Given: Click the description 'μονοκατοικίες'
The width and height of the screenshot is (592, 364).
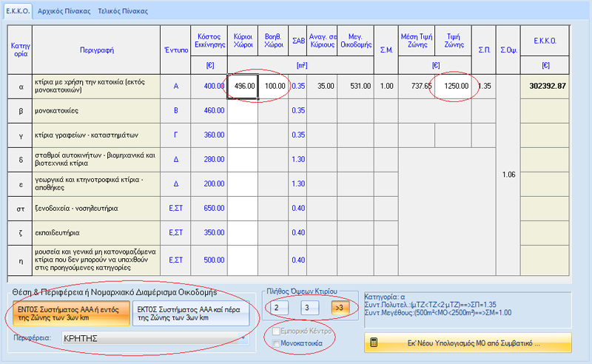Looking at the screenshot, I should tap(57, 111).
